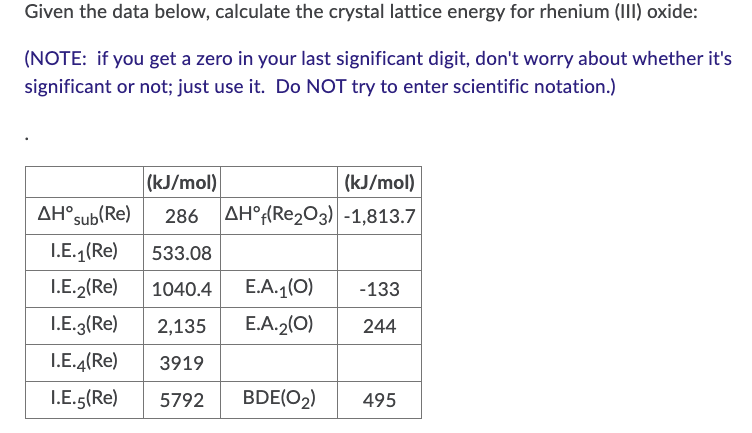
Task: Select the ΔH°f(Re2O3) label cell
Action: (x=279, y=215)
